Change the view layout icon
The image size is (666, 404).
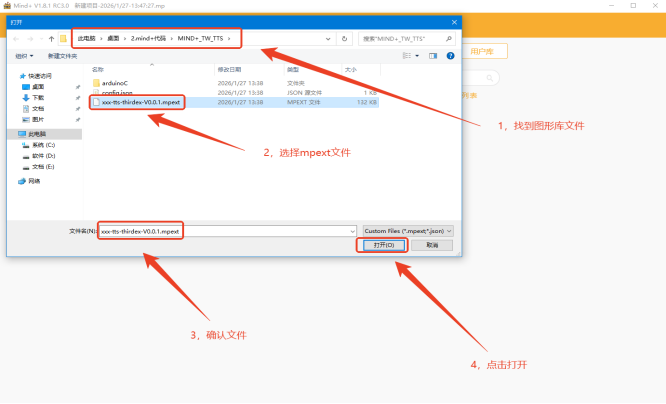[407, 56]
